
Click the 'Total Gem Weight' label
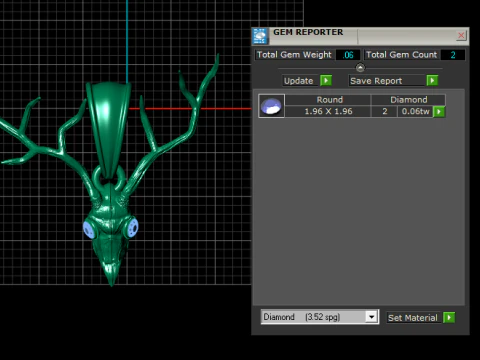294,55
